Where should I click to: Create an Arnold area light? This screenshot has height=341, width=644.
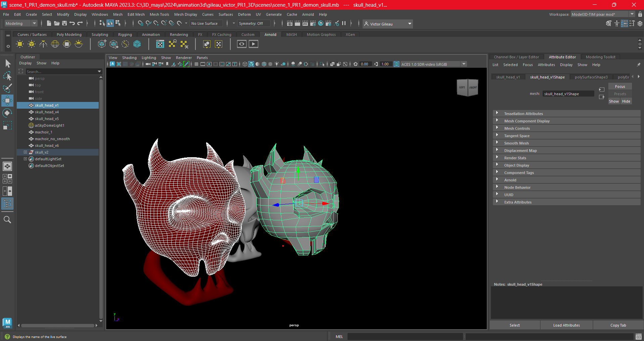pos(20,44)
